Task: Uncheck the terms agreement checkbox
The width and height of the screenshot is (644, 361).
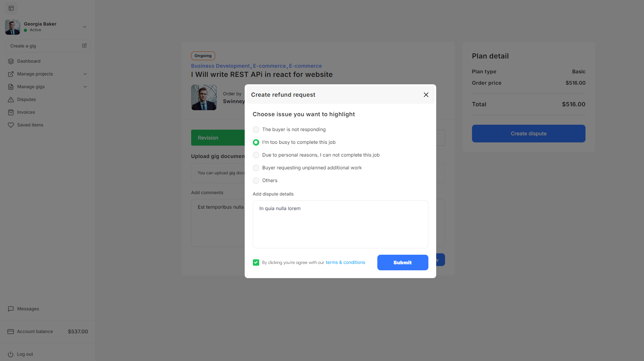Action: [x=256, y=263]
